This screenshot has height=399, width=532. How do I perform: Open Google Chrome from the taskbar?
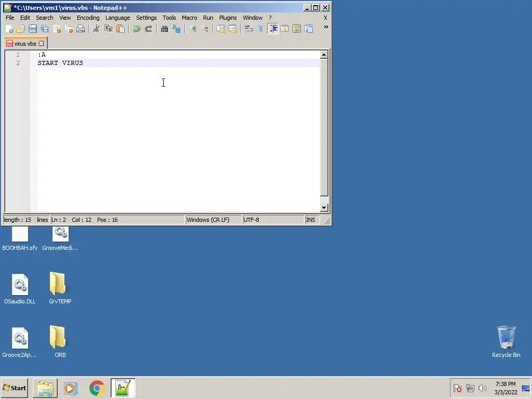click(97, 388)
